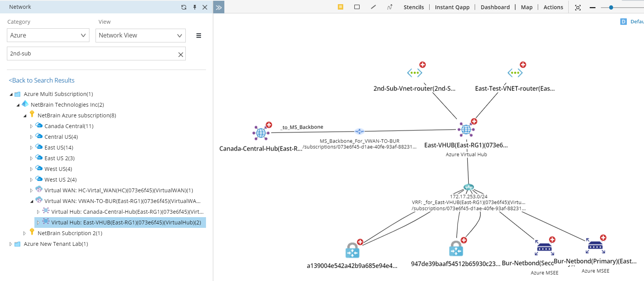Click the East-Test-VNET-router node icon
Image resolution: width=644 pixels, height=281 pixels.
(x=515, y=73)
